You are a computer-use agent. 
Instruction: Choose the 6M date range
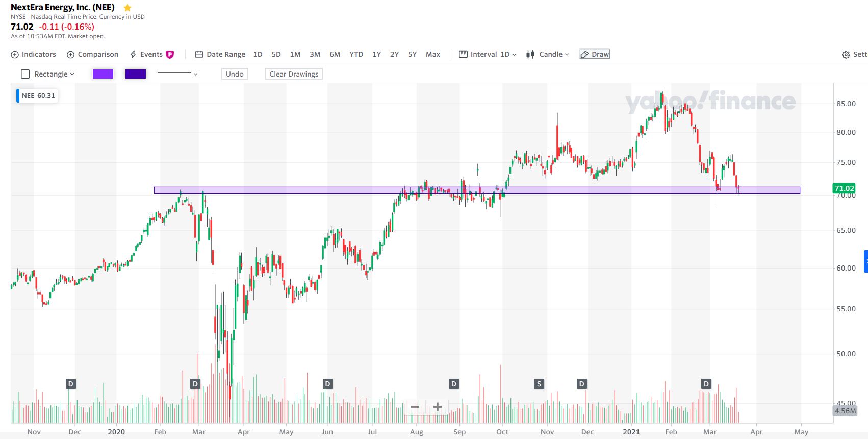pos(335,54)
